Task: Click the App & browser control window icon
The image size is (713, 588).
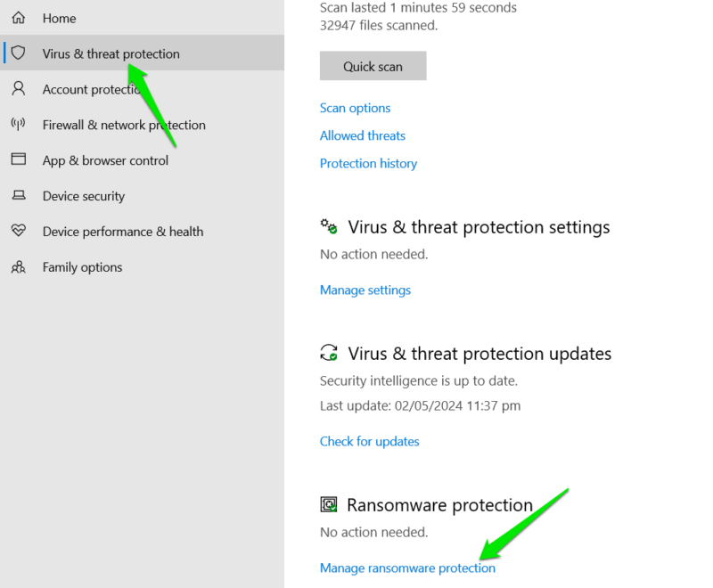Action: (18, 160)
